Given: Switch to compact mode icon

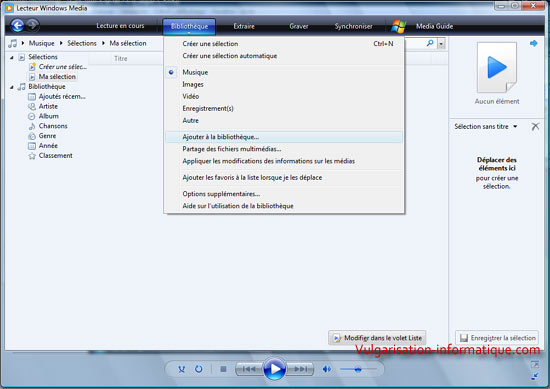Looking at the screenshot, I should tap(535, 377).
